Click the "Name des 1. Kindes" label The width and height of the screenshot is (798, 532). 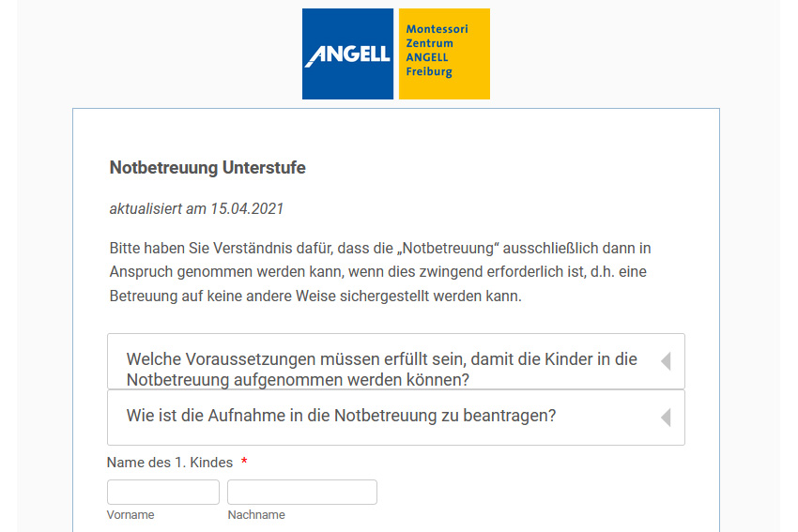coord(170,463)
